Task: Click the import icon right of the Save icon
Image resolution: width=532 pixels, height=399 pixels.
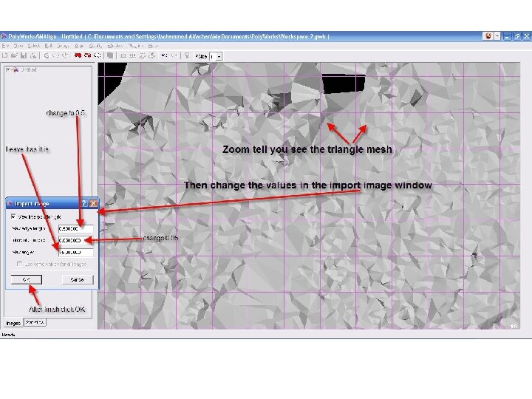Action: [33, 55]
